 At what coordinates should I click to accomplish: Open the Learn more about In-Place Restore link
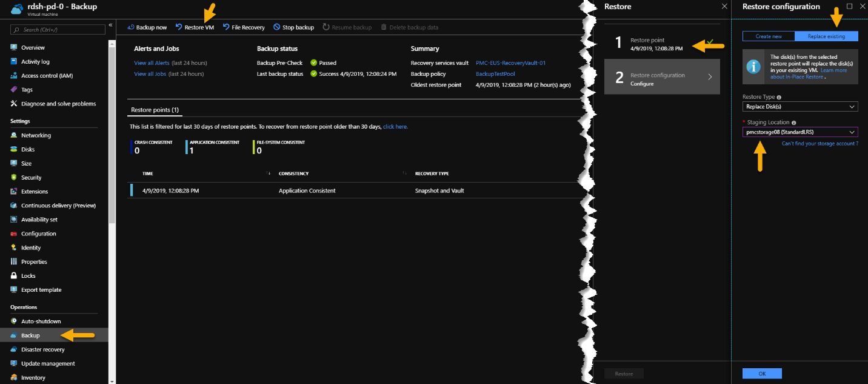[x=809, y=74]
